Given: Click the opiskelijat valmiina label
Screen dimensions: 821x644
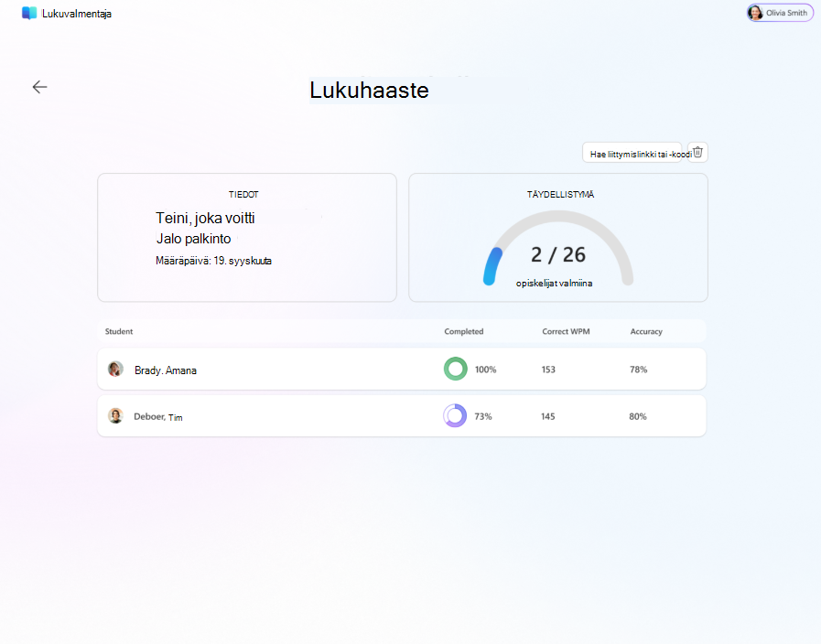Looking at the screenshot, I should [x=554, y=283].
